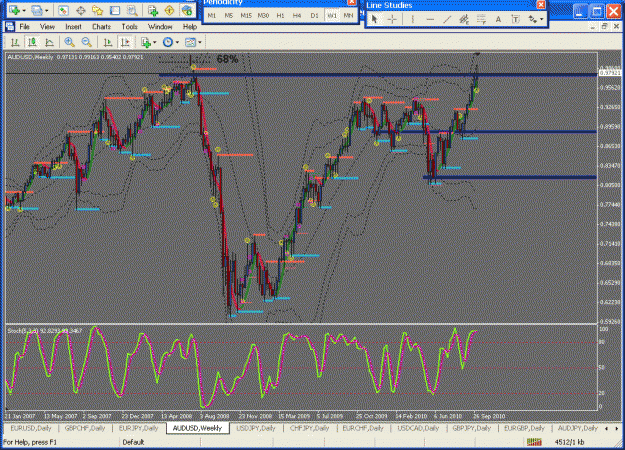Open the Window menu
Viewport: 625px width, 450px height.
click(160, 27)
